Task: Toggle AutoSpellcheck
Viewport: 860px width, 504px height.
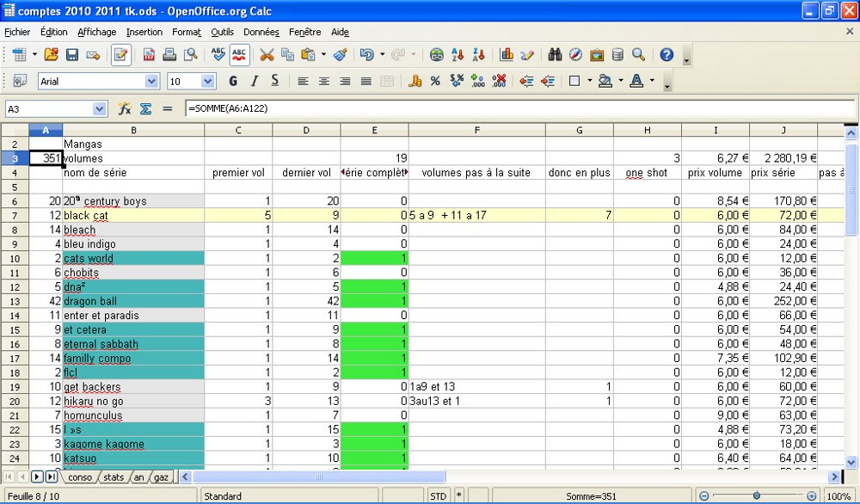Action: [239, 55]
